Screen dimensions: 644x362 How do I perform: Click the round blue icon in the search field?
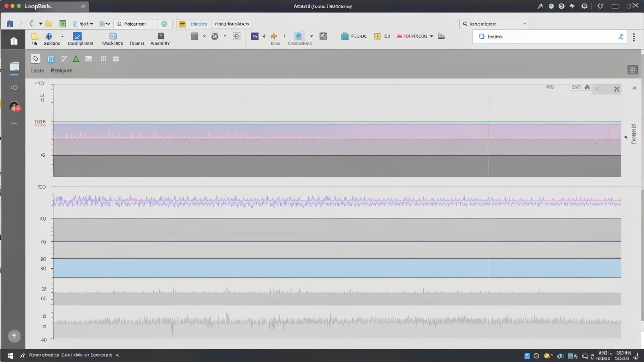click(x=164, y=24)
